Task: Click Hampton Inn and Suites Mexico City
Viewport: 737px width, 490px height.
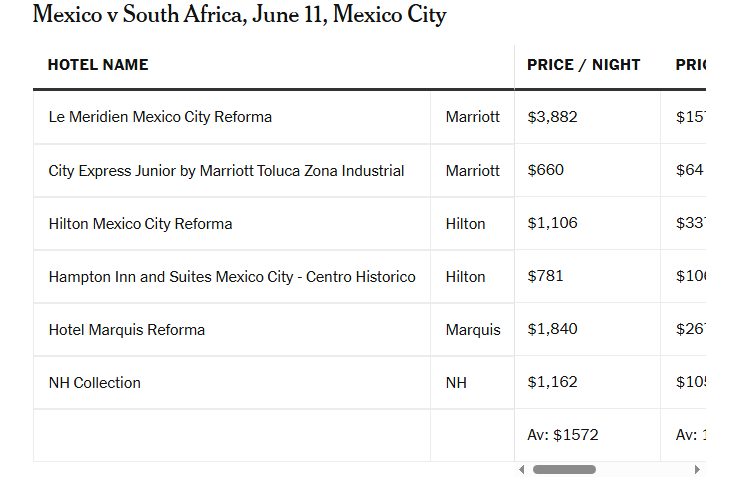Action: pyautogui.click(x=232, y=277)
